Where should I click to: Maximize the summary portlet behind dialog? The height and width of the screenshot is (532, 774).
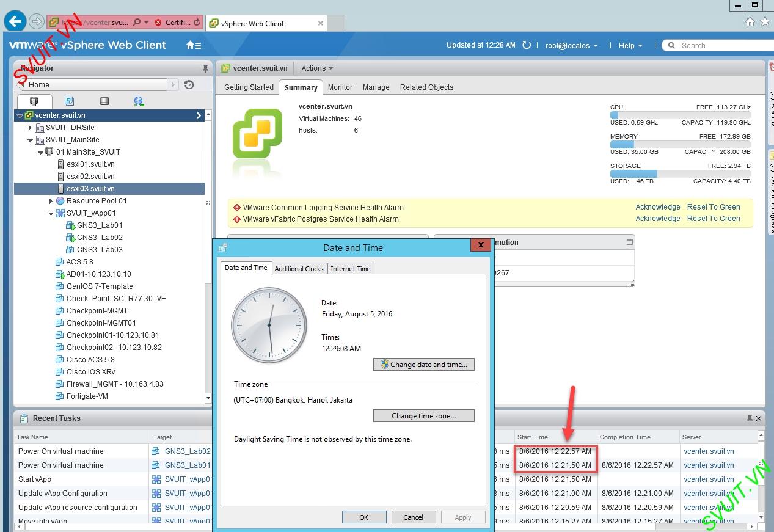[x=630, y=242]
